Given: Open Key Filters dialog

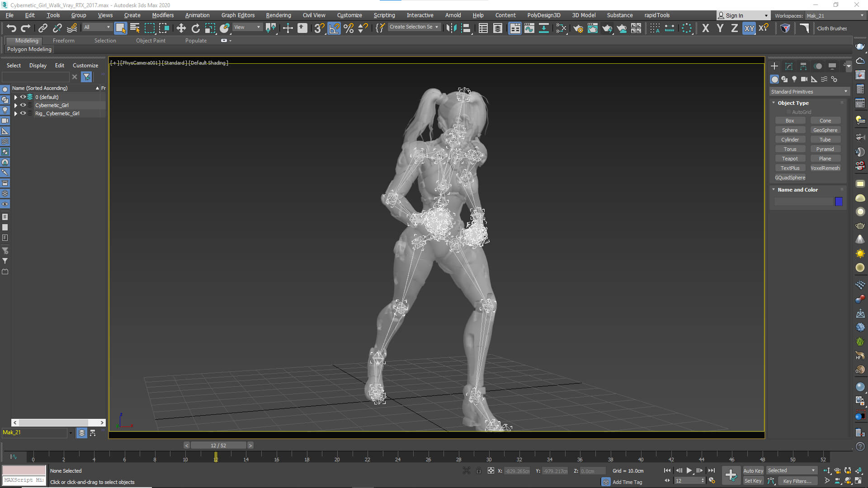Looking at the screenshot, I should coord(797,481).
